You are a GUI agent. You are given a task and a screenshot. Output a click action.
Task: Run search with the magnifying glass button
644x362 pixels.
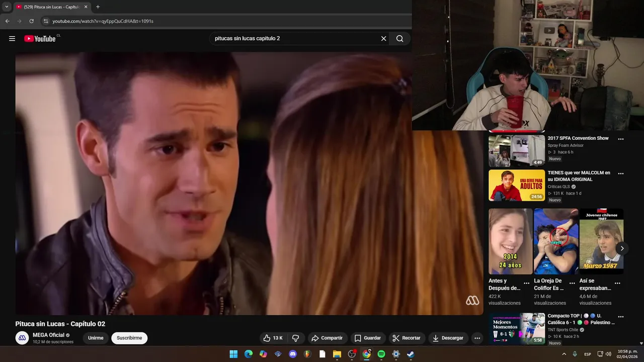pyautogui.click(x=399, y=39)
